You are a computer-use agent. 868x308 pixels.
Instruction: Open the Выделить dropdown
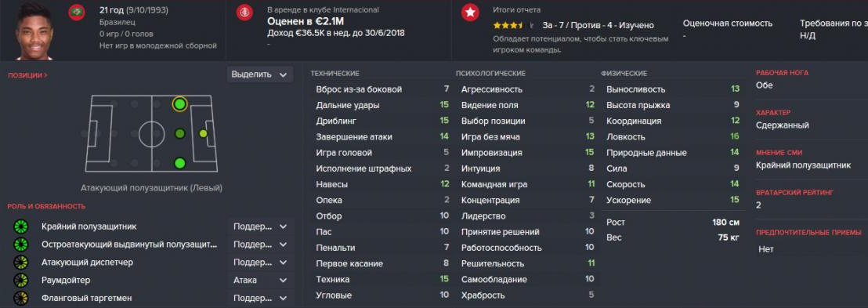click(260, 74)
